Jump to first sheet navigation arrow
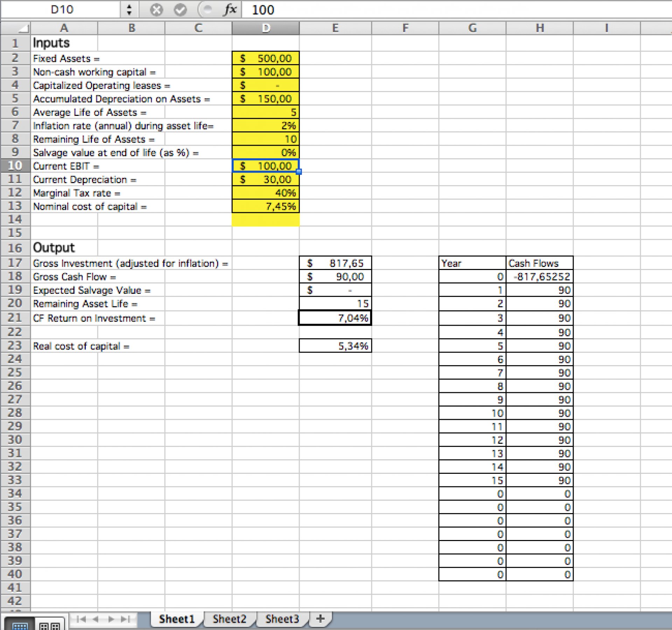The width and height of the screenshot is (672, 630). tap(81, 619)
